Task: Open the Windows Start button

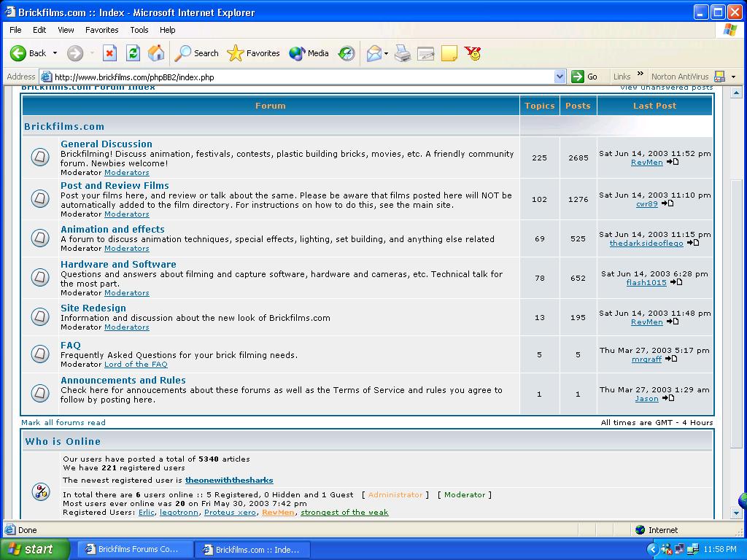Action: click(x=34, y=550)
